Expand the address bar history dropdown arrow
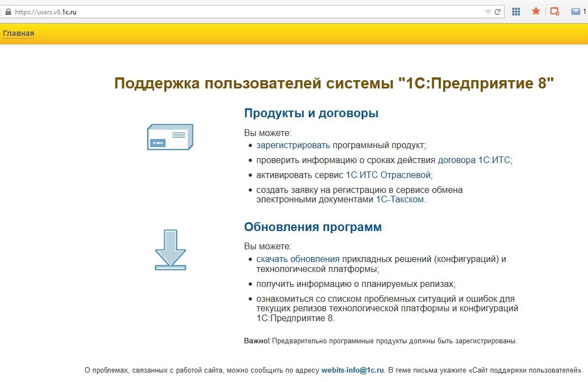Viewport: 588px width, 382px height. pyautogui.click(x=487, y=12)
